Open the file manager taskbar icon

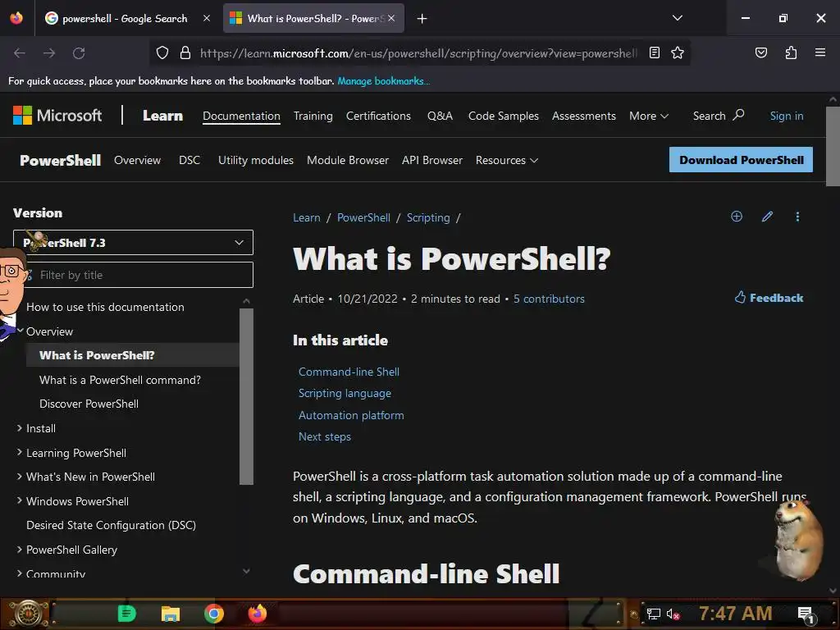[x=171, y=614]
